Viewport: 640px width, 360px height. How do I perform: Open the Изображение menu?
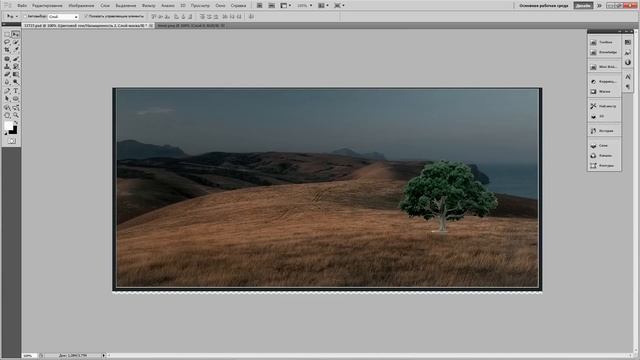click(81, 6)
